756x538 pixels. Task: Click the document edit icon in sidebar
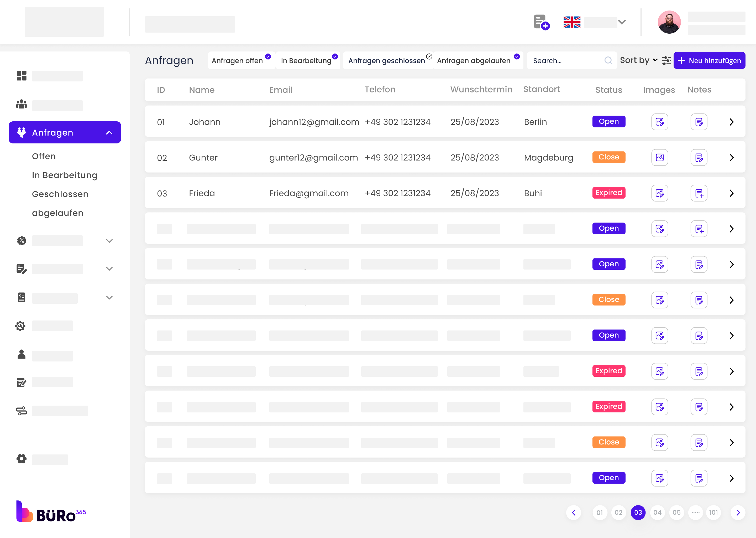[x=22, y=269]
